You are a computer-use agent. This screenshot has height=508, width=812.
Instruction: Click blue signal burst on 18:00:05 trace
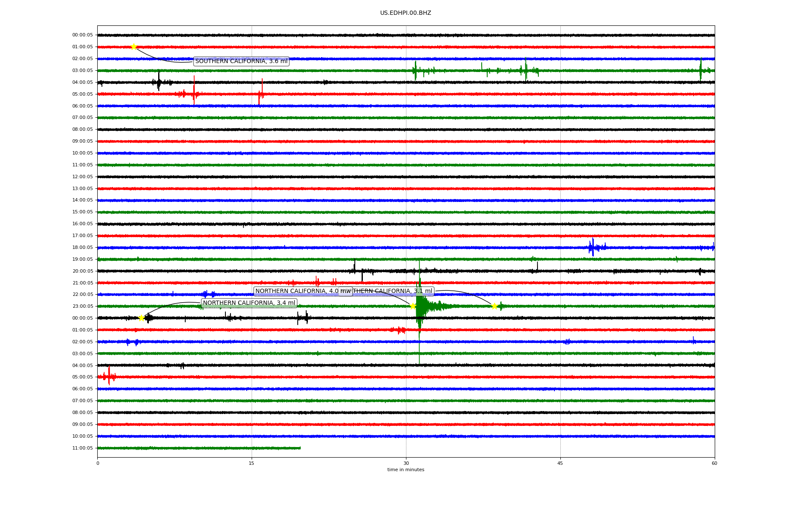pos(593,247)
